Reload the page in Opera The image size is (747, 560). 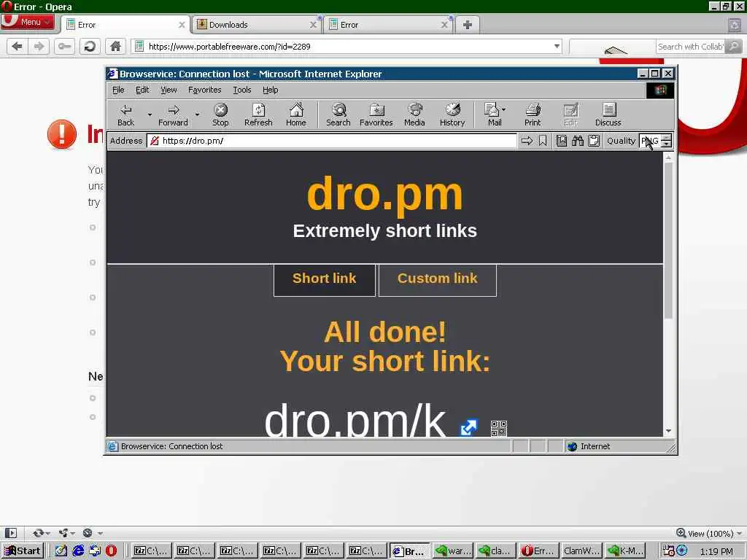[x=90, y=46]
